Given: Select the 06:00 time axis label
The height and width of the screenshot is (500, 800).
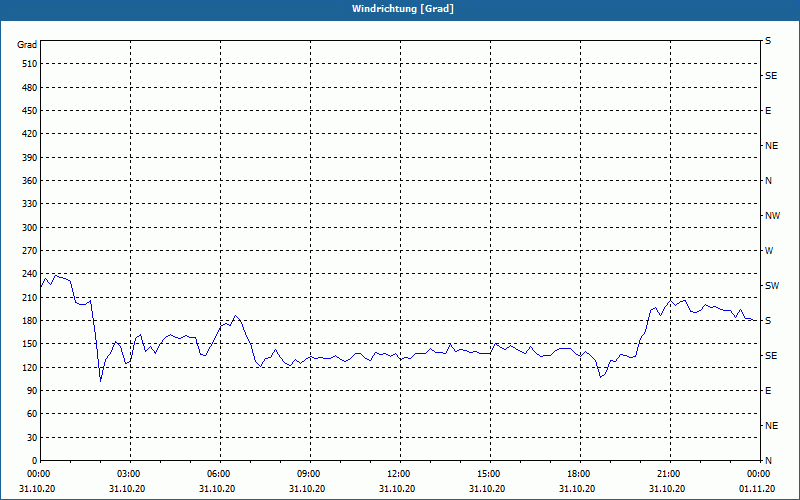Looking at the screenshot, I should click(220, 474).
